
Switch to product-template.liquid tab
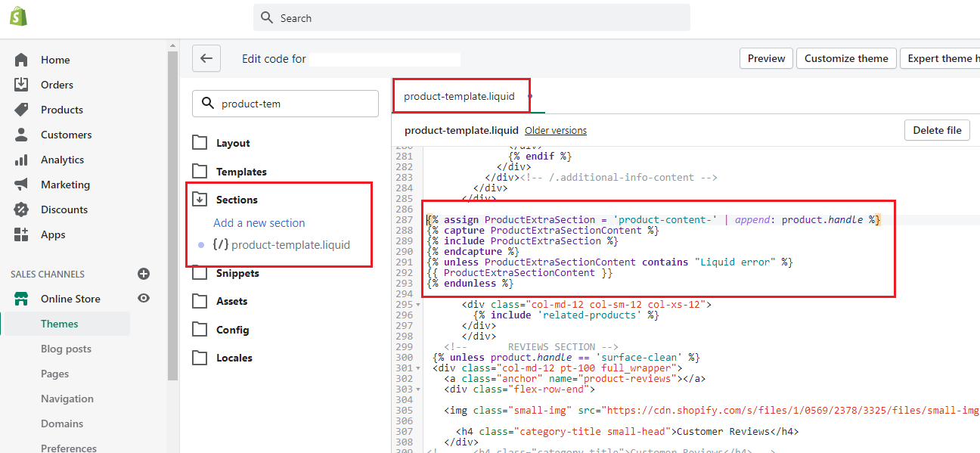tap(459, 96)
